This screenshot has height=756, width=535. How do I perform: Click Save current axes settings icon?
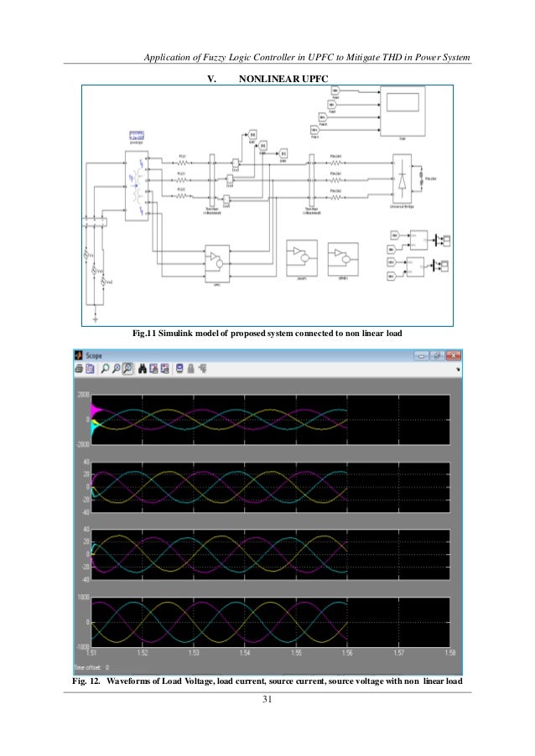click(153, 369)
